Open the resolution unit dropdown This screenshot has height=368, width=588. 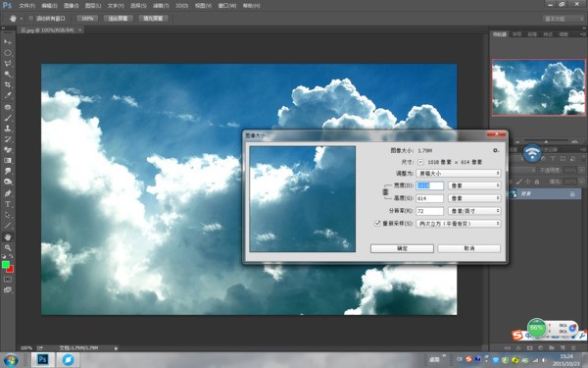coord(474,211)
